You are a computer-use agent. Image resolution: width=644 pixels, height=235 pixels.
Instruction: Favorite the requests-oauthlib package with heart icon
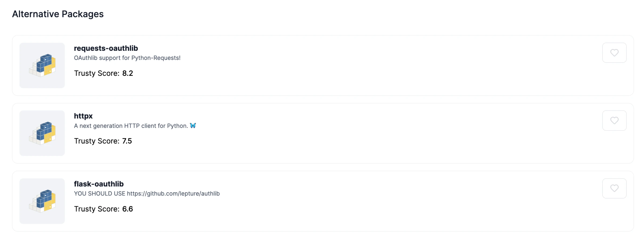(x=614, y=53)
